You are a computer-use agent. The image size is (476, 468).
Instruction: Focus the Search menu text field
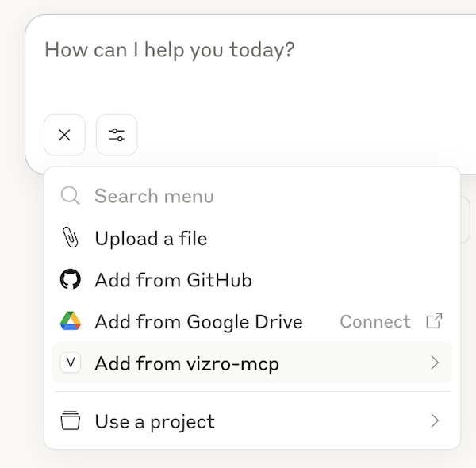[x=238, y=196]
